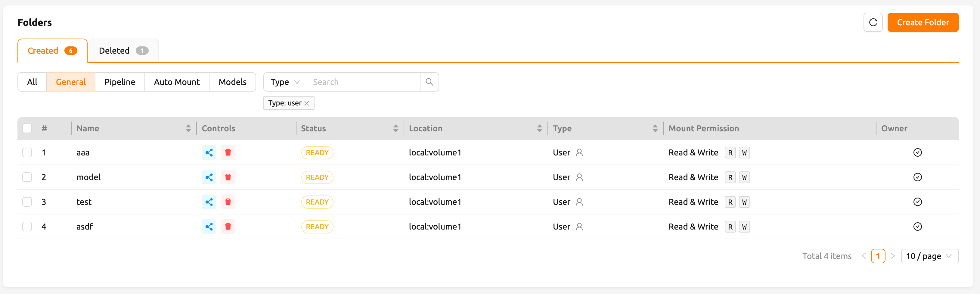Switch to the Created tab

tap(52, 51)
